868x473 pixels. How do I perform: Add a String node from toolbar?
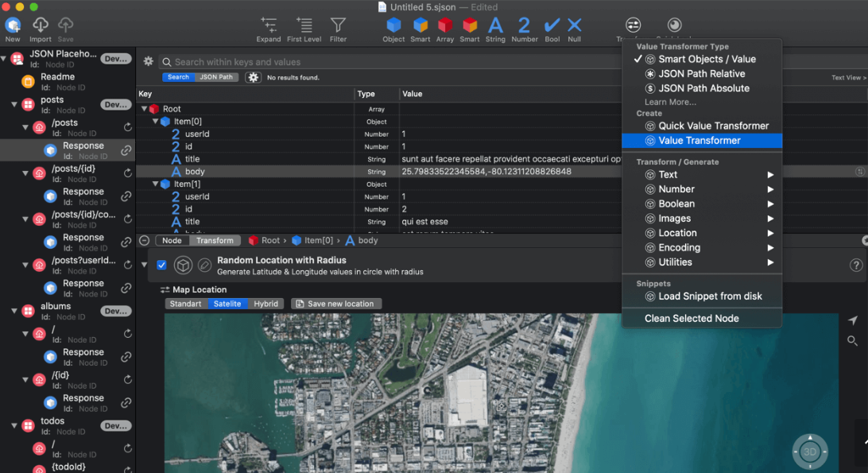tap(495, 25)
